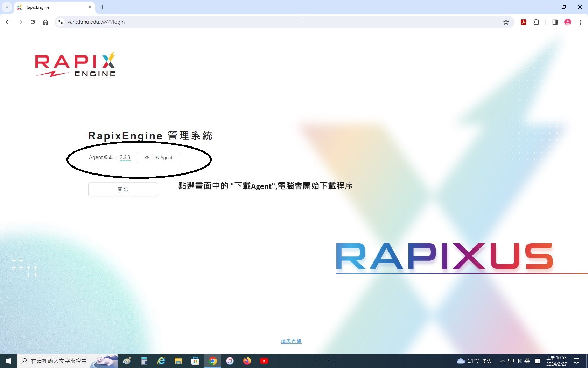
Task: Open the browser home page
Action: pyautogui.click(x=45, y=22)
